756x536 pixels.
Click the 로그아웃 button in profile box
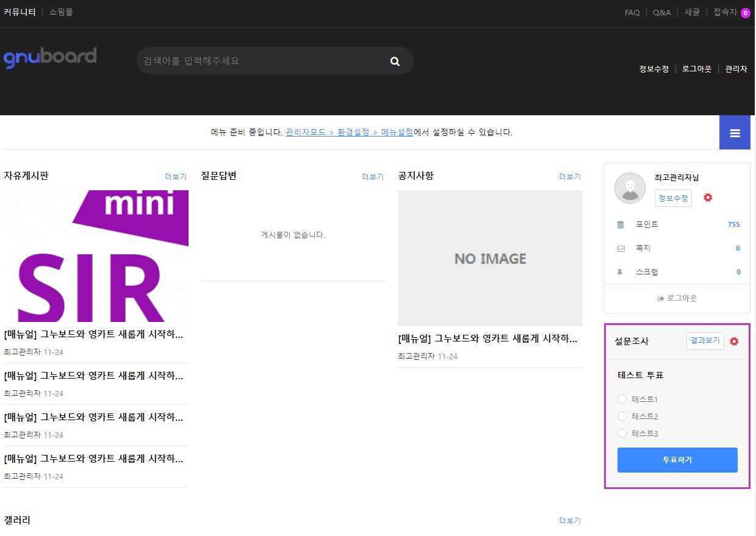pyautogui.click(x=677, y=298)
